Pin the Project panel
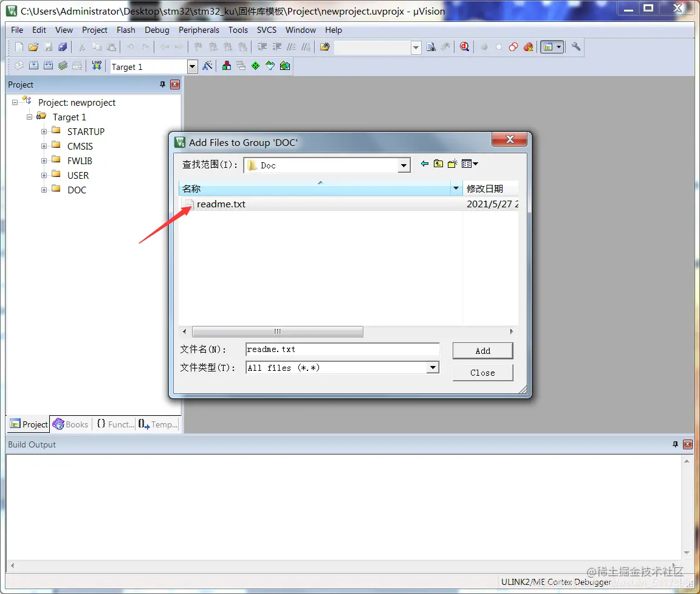The image size is (700, 594). [x=162, y=85]
